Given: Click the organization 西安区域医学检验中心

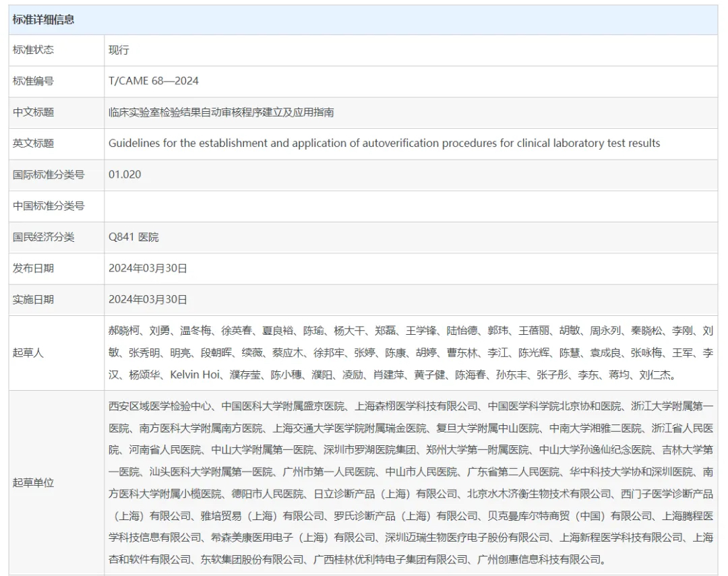Looking at the screenshot, I should (x=160, y=406).
